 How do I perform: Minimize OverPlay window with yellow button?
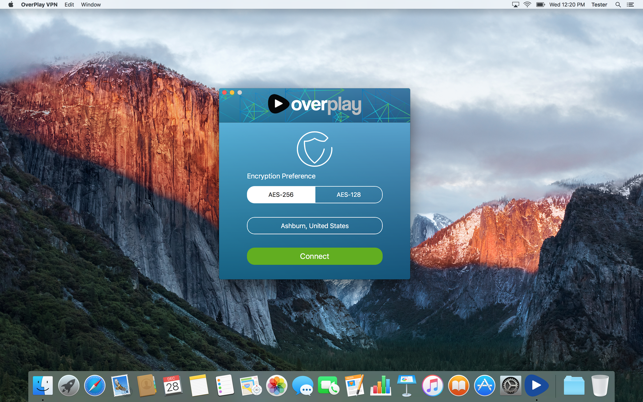tap(232, 92)
